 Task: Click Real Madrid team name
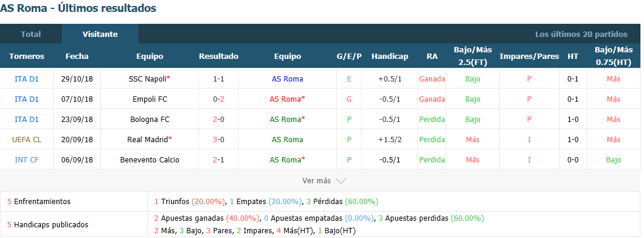tap(148, 140)
